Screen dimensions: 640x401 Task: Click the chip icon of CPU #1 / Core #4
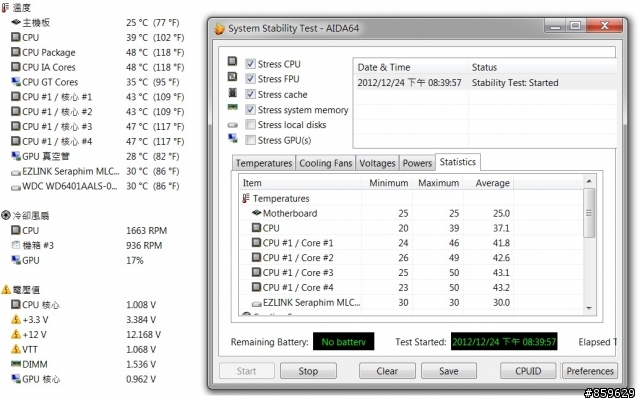256,287
